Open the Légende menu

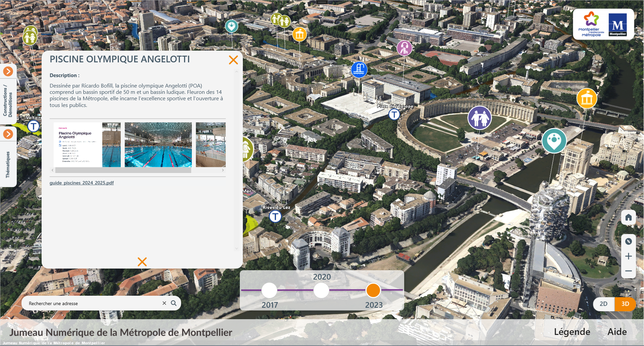click(x=572, y=332)
